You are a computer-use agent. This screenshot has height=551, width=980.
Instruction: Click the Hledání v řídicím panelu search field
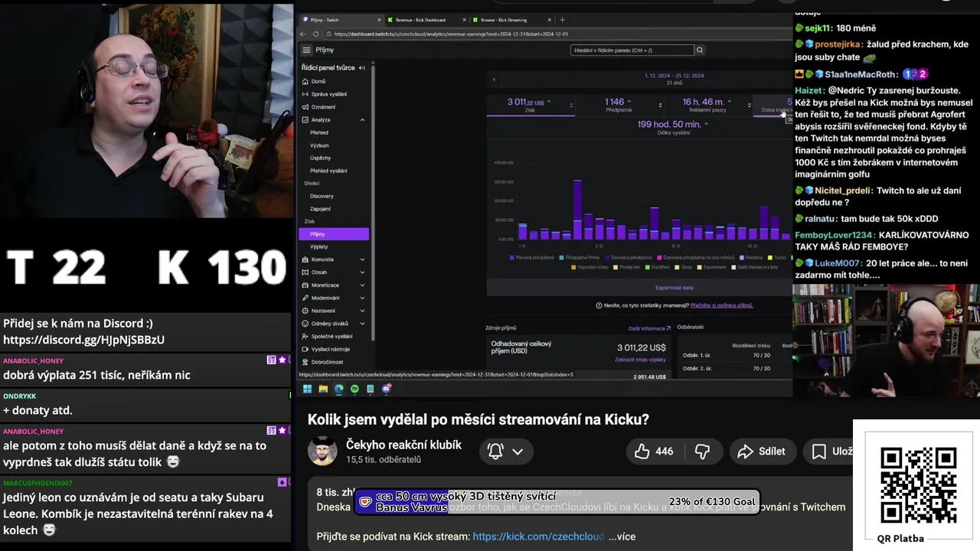[632, 50]
